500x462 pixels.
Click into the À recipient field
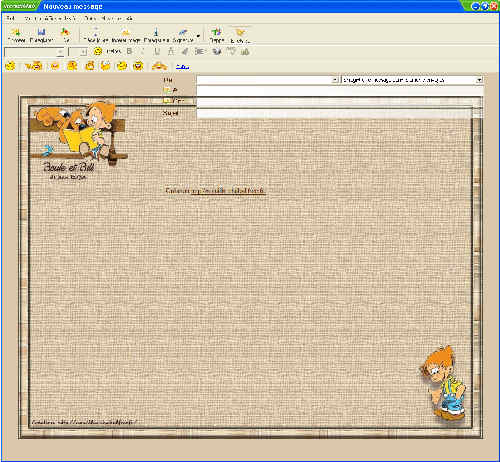pos(340,91)
